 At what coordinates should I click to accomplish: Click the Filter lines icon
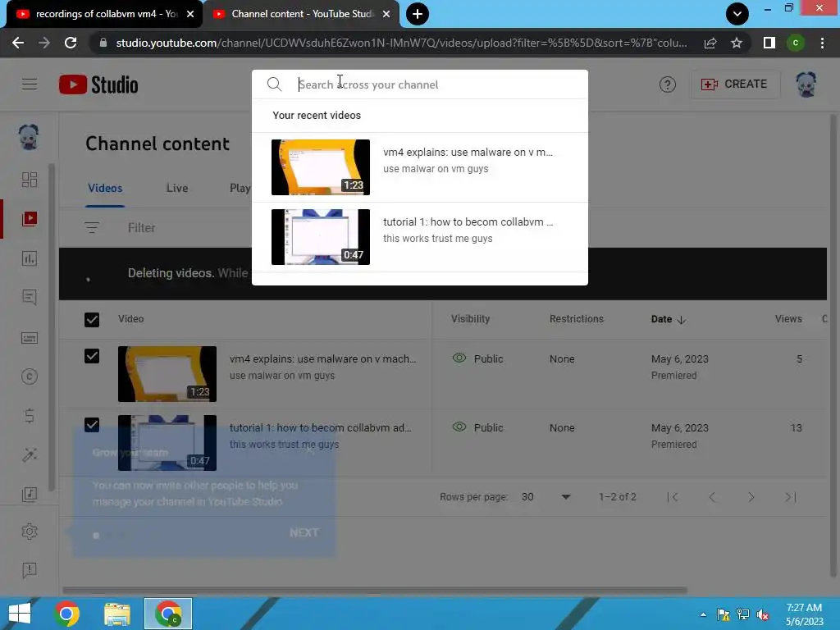92,228
